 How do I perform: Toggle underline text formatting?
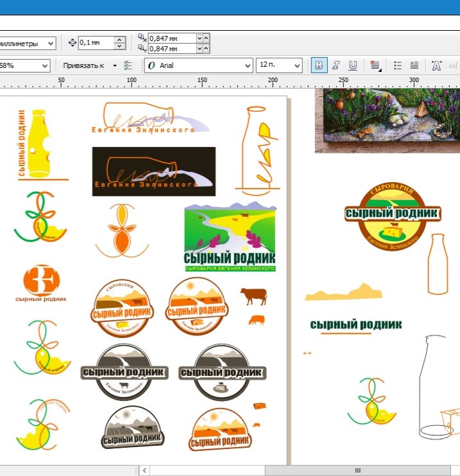coord(352,65)
